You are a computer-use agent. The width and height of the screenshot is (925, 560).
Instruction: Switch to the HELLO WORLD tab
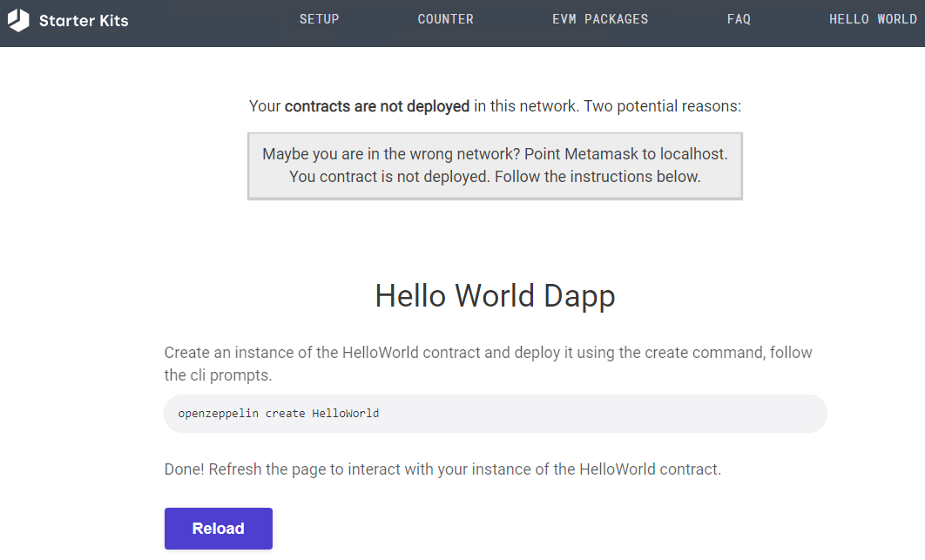[874, 18]
